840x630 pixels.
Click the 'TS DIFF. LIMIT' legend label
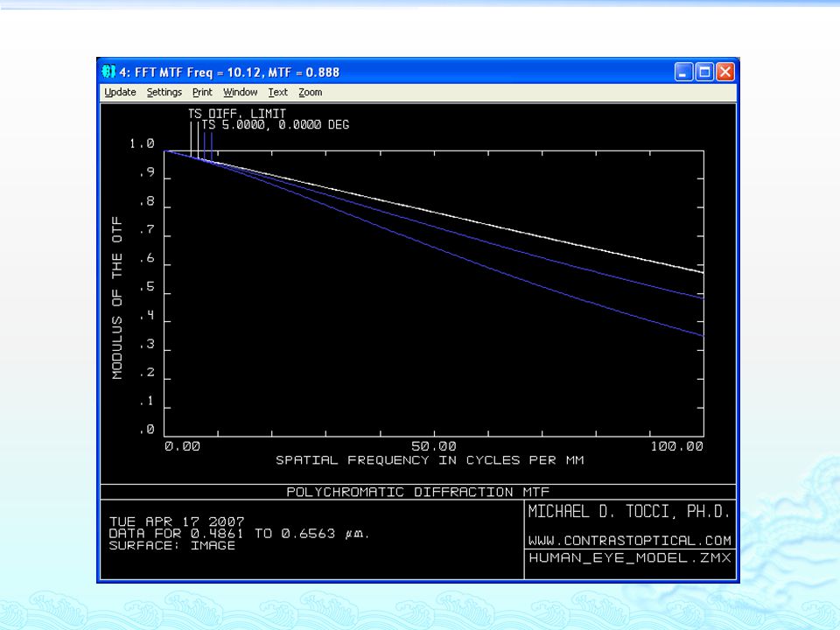coord(237,114)
